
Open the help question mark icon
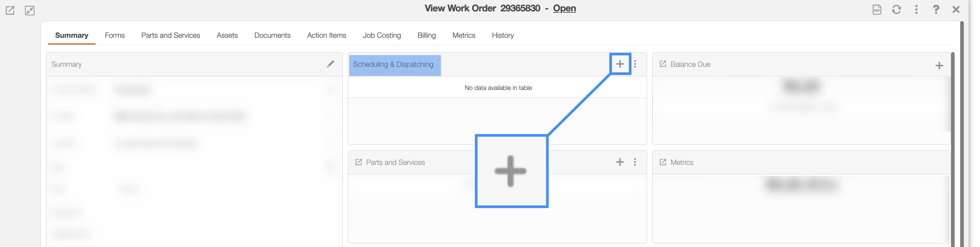pyautogui.click(x=936, y=9)
